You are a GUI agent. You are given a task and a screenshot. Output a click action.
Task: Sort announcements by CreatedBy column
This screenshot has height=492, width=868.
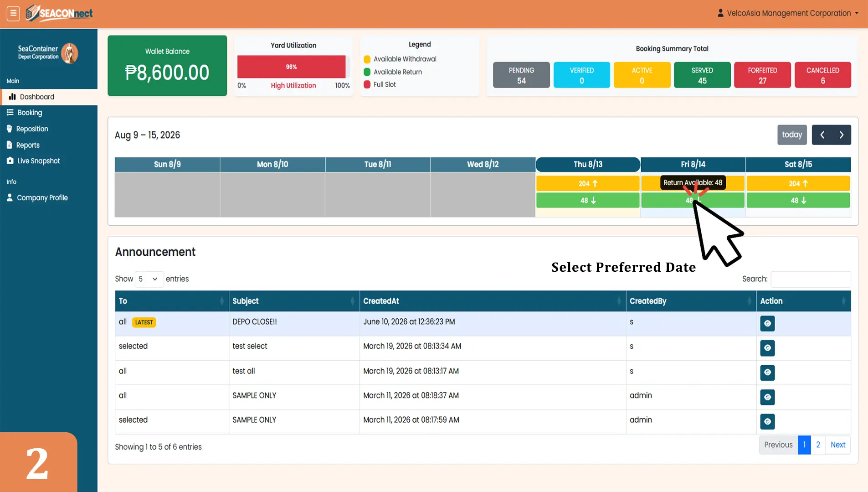[x=691, y=301]
